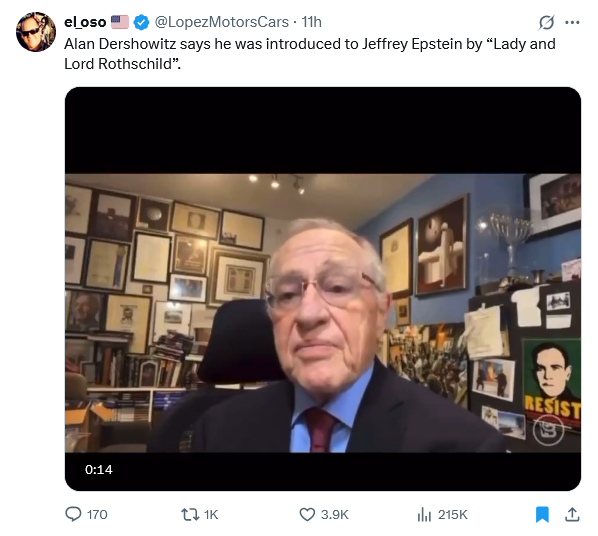Click the 170 replies count
Image resolution: width=598 pixels, height=536 pixels.
point(97,515)
